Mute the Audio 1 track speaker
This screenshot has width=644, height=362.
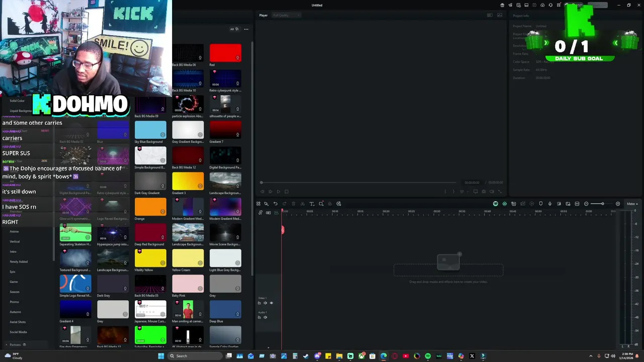(265, 317)
